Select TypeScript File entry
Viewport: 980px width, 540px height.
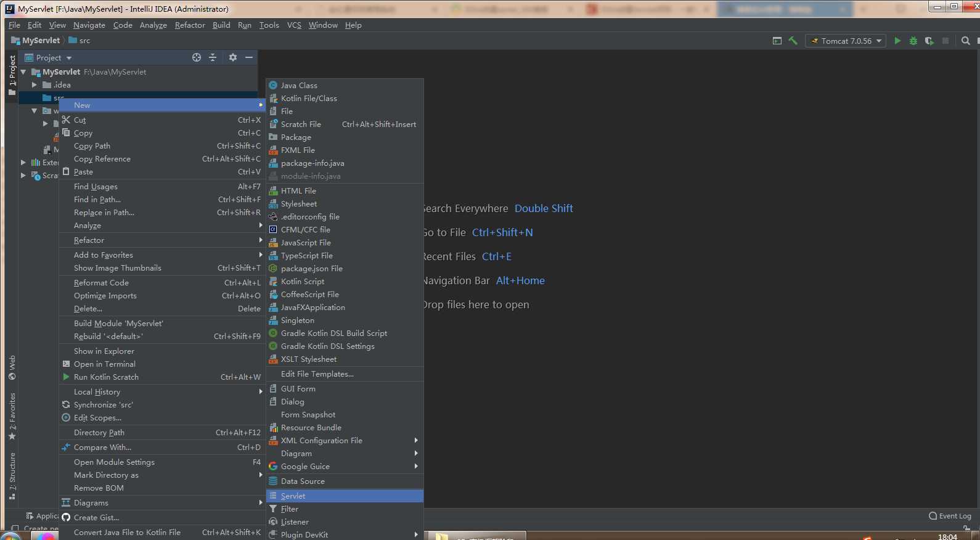coord(345,256)
